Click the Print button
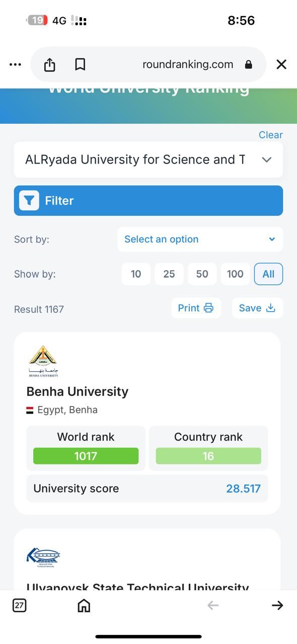This screenshot has width=297, height=644. 196,308
